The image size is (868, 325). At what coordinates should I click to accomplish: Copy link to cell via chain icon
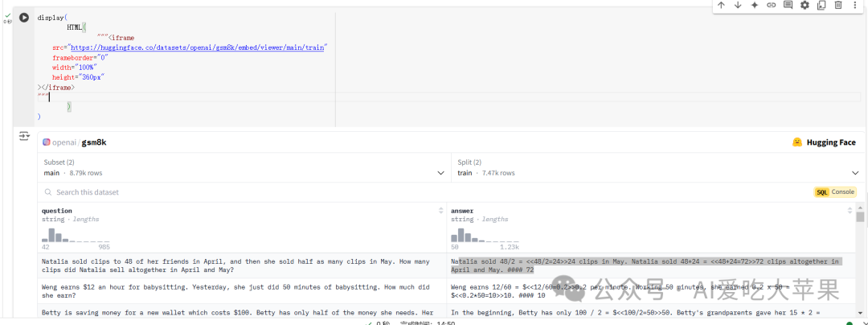pos(771,5)
